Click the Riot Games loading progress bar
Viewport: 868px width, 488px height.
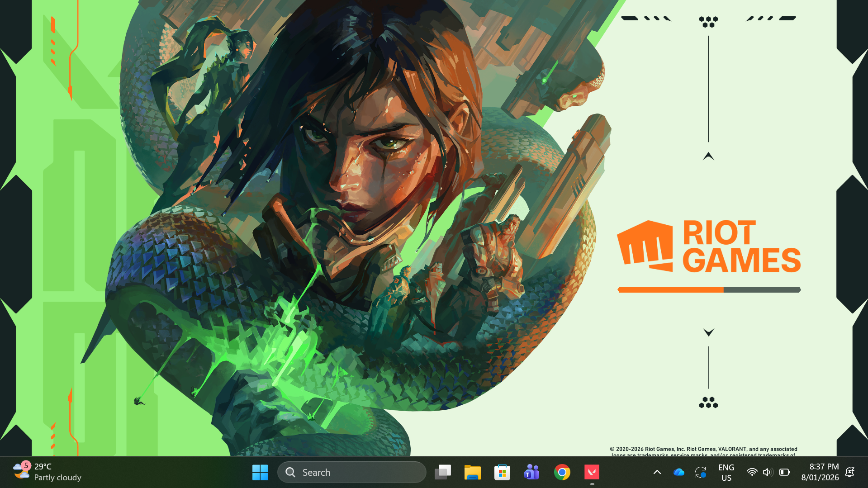pos(708,290)
